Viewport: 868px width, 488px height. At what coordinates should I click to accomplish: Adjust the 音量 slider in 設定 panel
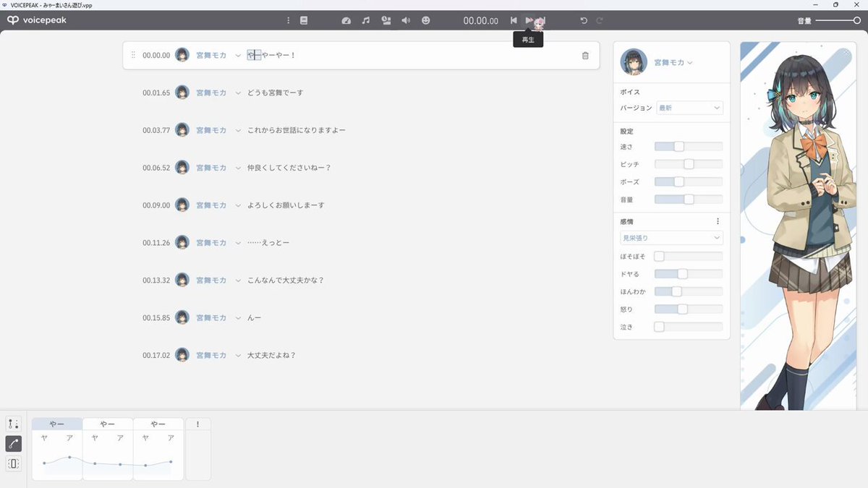689,199
